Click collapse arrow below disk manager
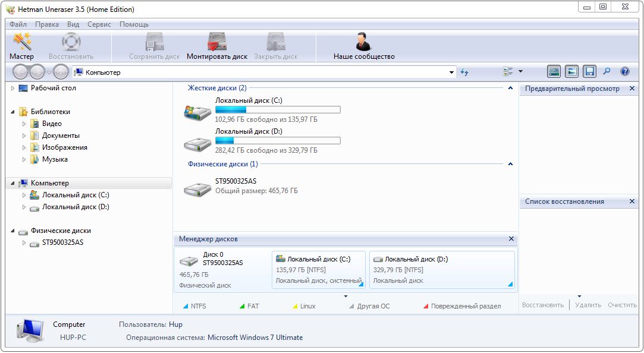Image resolution: width=644 pixels, height=353 pixels. click(346, 296)
